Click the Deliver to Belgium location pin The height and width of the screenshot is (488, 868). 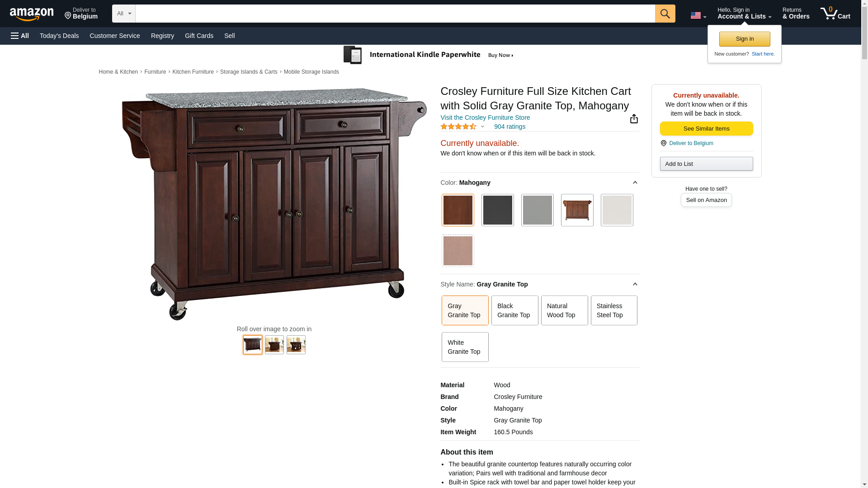point(81,14)
